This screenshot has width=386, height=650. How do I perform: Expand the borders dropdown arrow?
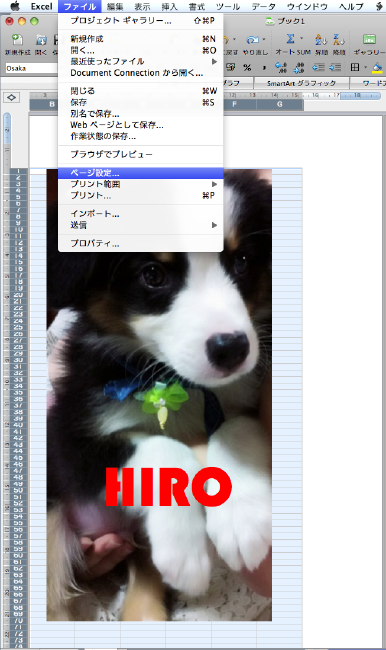click(365, 67)
